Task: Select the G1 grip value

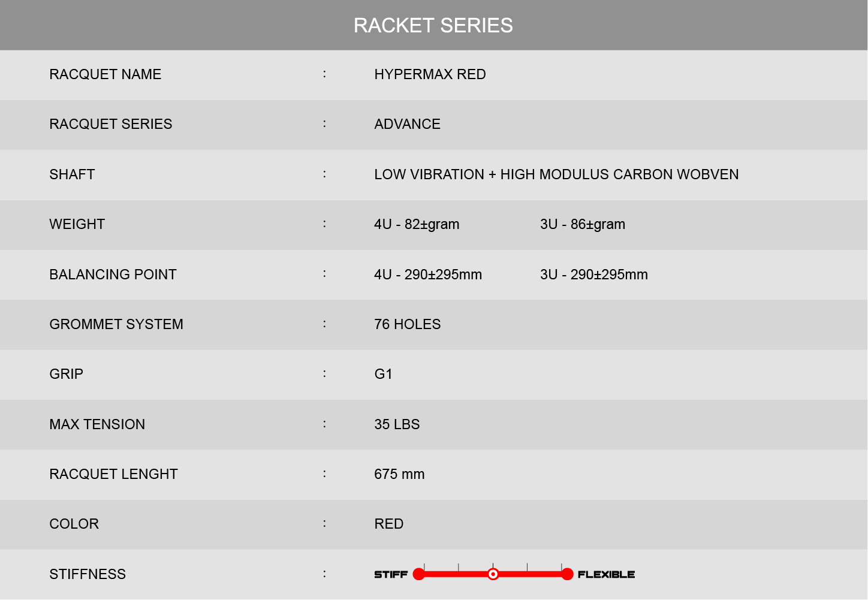Action: pos(383,374)
